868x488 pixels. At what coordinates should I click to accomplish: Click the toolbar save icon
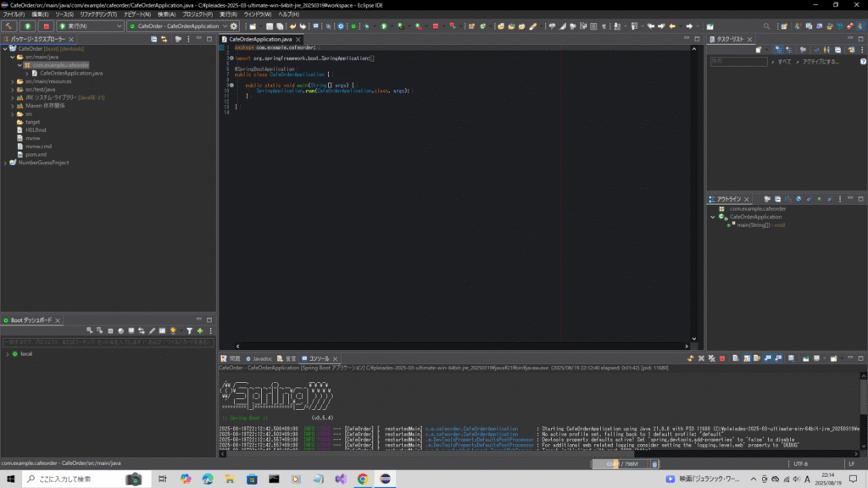(270, 26)
